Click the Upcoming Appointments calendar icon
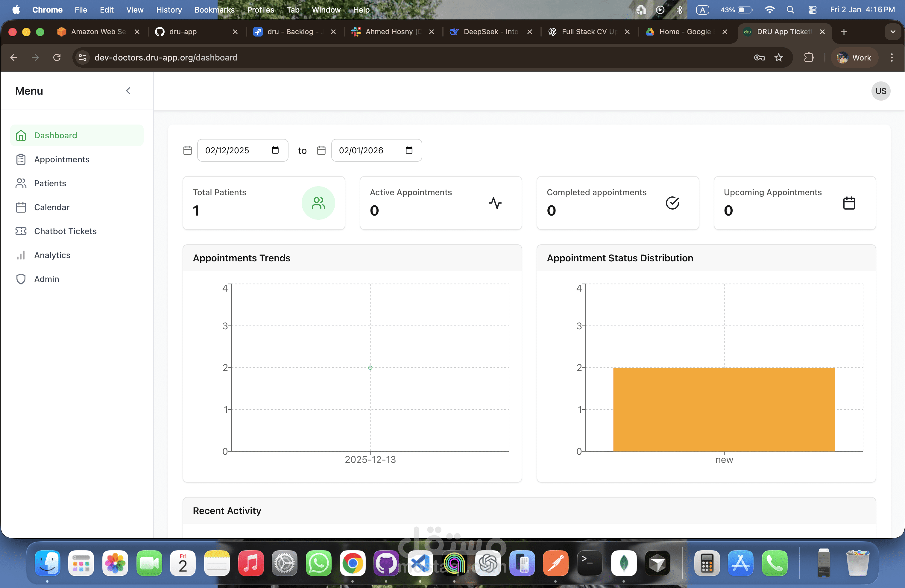905x588 pixels. (849, 203)
